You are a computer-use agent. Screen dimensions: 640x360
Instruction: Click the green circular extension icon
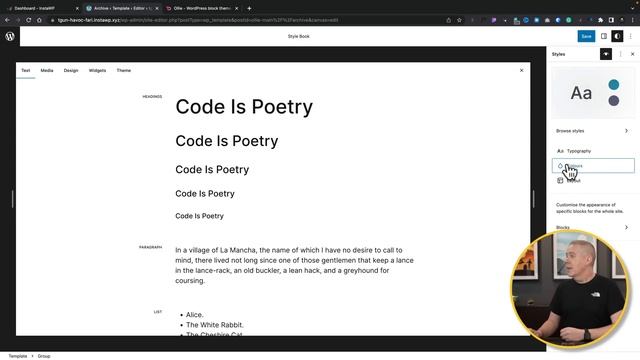(x=569, y=20)
